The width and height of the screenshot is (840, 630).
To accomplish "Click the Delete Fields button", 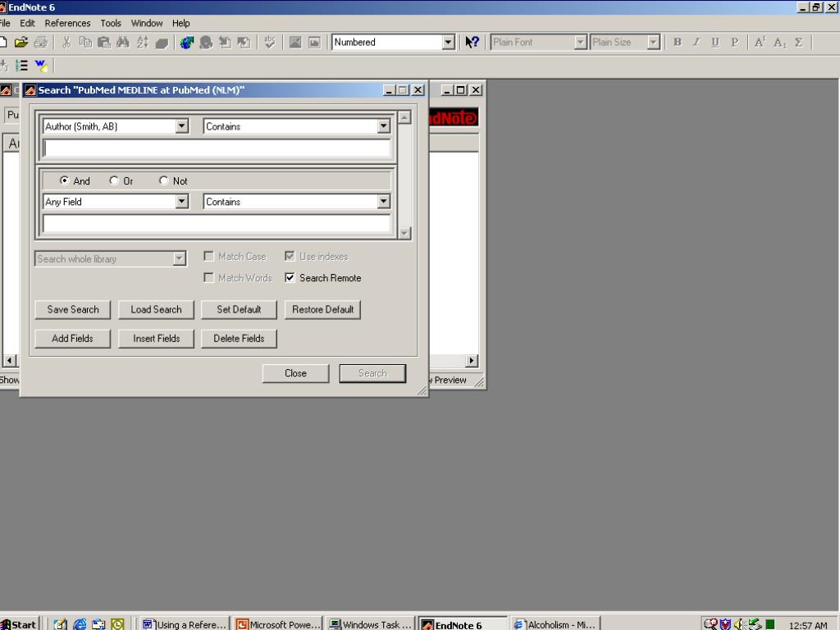I will (x=239, y=339).
